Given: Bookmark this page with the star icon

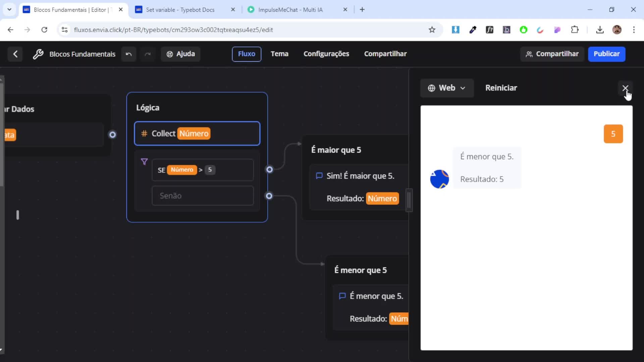Looking at the screenshot, I should coord(432,30).
